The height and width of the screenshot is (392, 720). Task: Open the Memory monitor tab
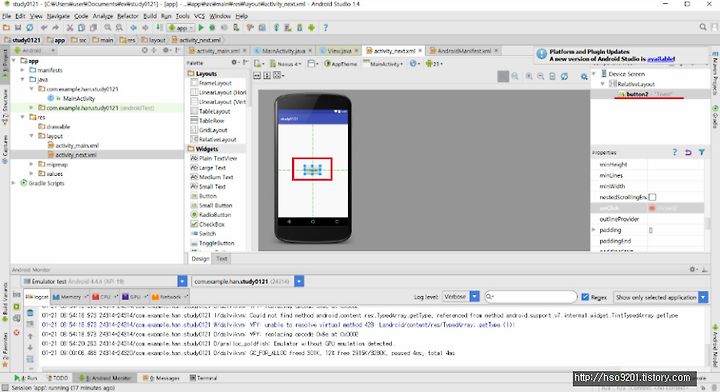(69, 297)
